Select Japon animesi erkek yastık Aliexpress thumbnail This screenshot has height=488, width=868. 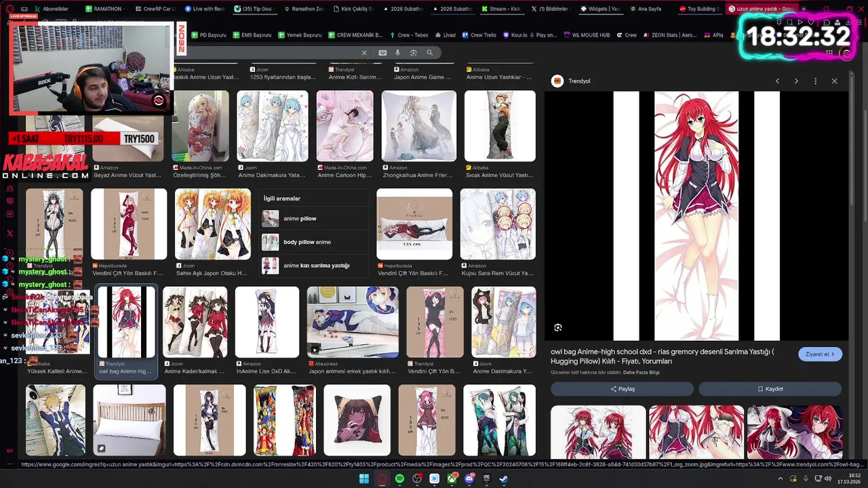pos(353,322)
